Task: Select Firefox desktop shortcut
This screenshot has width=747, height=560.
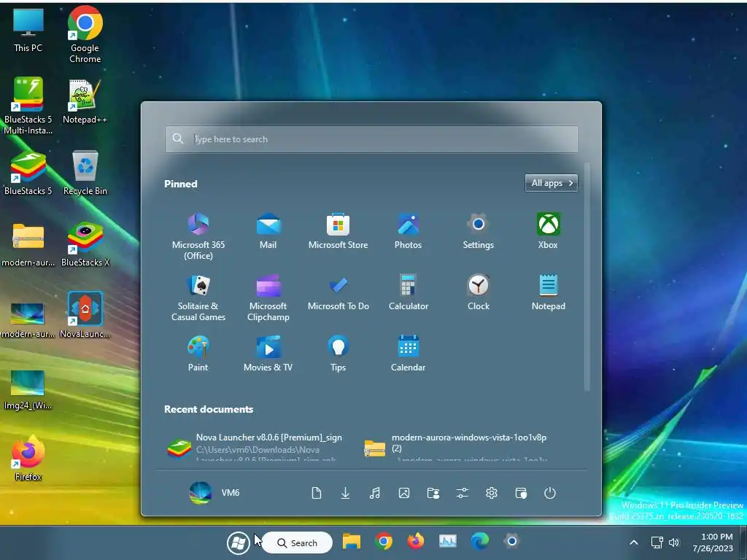Action: point(28,458)
